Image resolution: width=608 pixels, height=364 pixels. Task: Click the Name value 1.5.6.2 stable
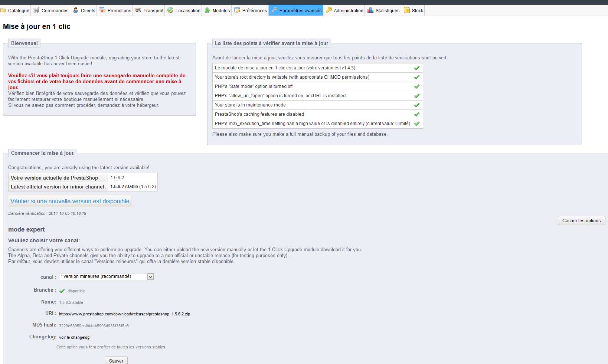click(71, 302)
